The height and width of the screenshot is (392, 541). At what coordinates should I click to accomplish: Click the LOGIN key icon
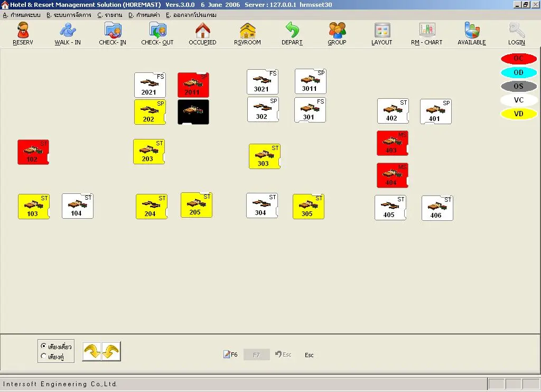click(x=517, y=33)
